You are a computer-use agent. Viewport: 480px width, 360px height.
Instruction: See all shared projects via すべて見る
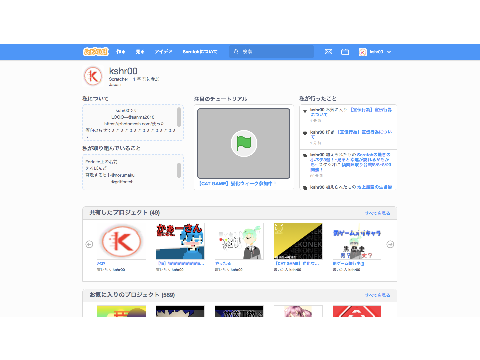pos(377,213)
